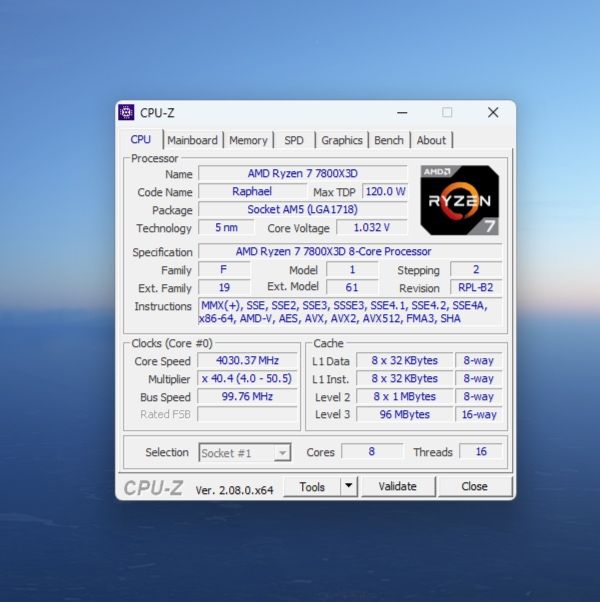Screen dimensions: 600x602
Task: Click the Code Name value Raphael
Action: pyautogui.click(x=252, y=191)
